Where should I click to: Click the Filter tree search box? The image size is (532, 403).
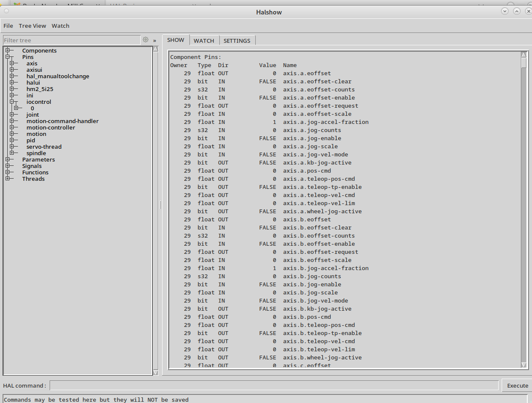pos(71,40)
